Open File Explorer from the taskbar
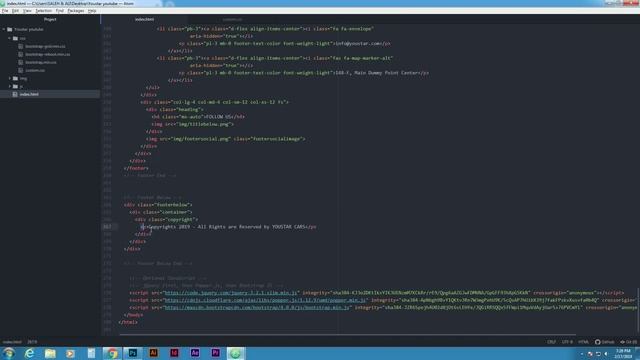Screen dimensions: 640x360 50,353
